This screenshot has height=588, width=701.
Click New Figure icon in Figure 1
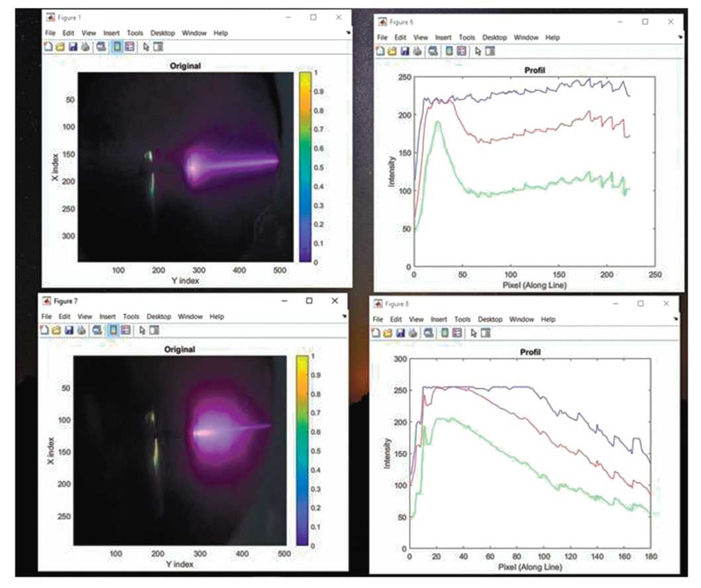[48, 46]
